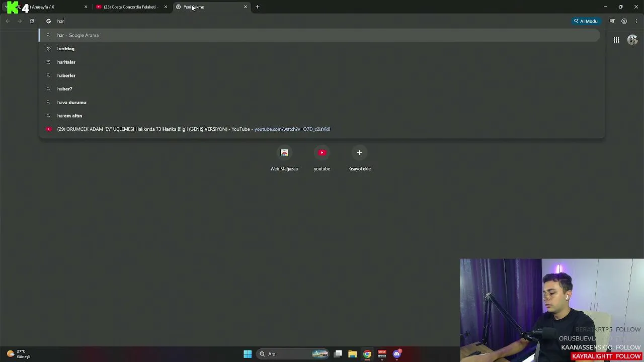Click the Chrome taskbar icon

tap(367, 354)
